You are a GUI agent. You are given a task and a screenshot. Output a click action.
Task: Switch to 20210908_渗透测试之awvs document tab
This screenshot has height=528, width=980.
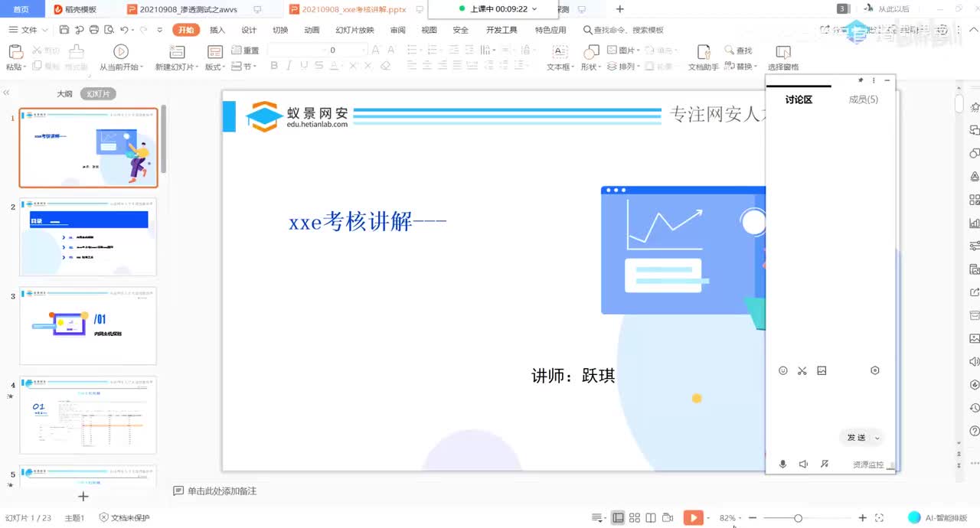click(x=190, y=9)
